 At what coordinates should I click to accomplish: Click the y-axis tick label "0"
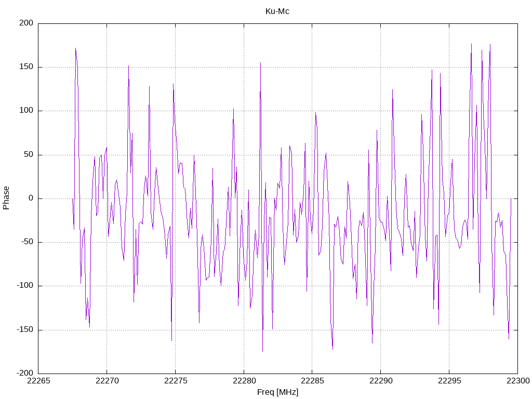pos(31,198)
